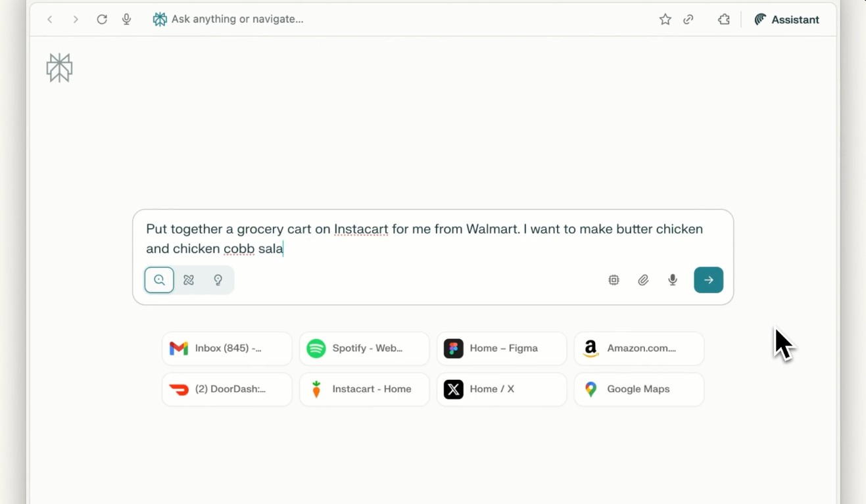The image size is (866, 504).
Task: Bookmark this page with the star icon
Action: (665, 20)
